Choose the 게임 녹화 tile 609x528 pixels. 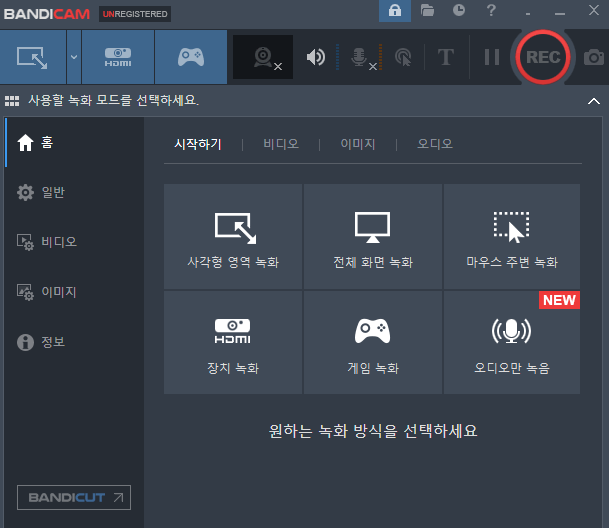(373, 342)
